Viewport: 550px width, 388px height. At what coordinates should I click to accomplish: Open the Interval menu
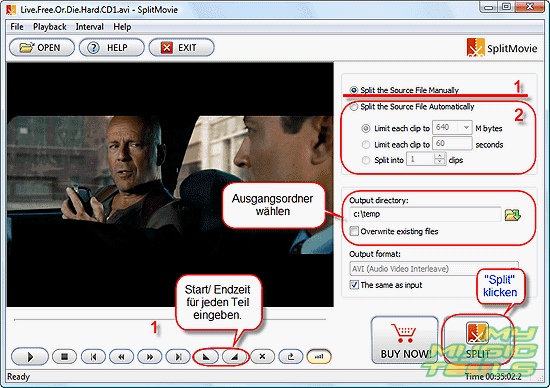pyautogui.click(x=89, y=27)
